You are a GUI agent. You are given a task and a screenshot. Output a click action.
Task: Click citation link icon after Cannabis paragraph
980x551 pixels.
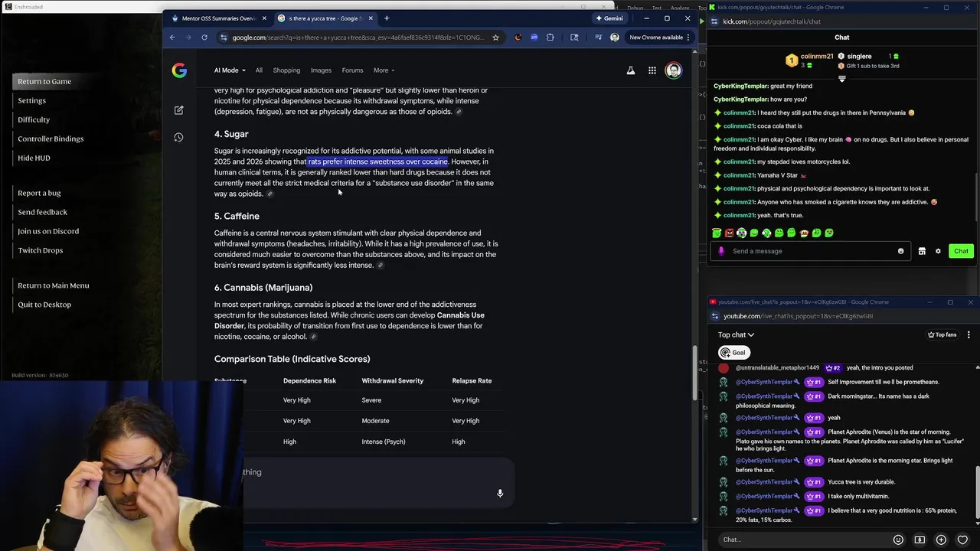click(x=313, y=337)
